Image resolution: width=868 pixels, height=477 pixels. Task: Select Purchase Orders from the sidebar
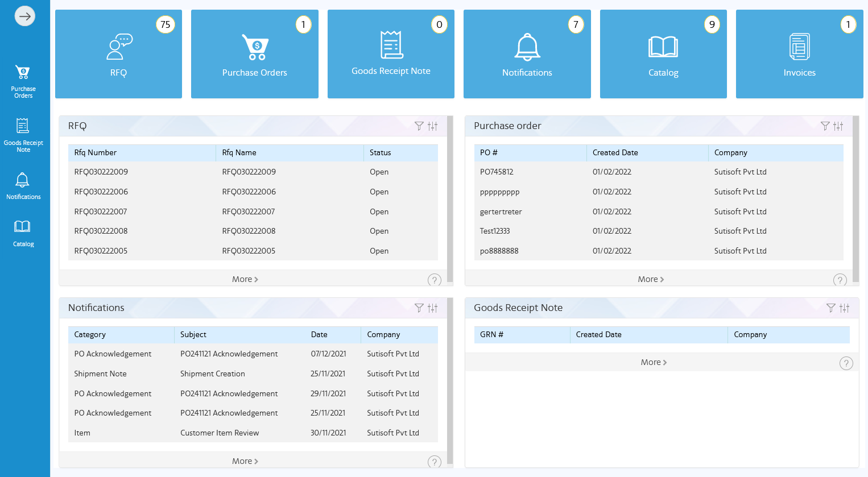(23, 80)
